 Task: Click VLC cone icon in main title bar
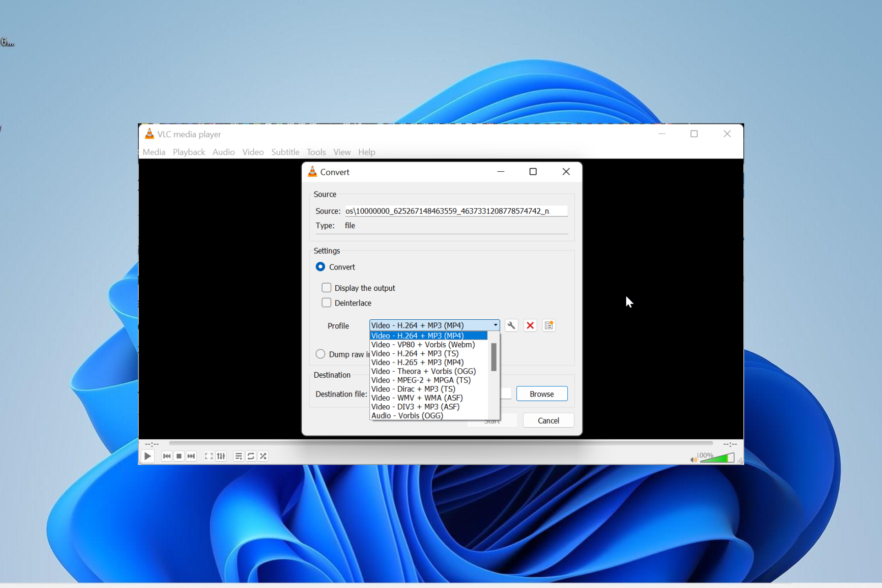(x=149, y=134)
